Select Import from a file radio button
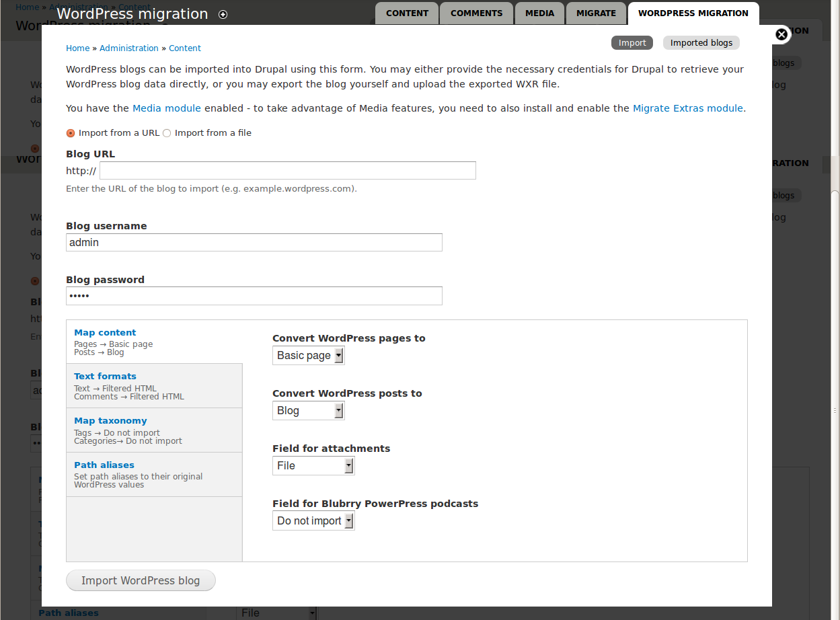Image resolution: width=840 pixels, height=620 pixels. (x=167, y=133)
